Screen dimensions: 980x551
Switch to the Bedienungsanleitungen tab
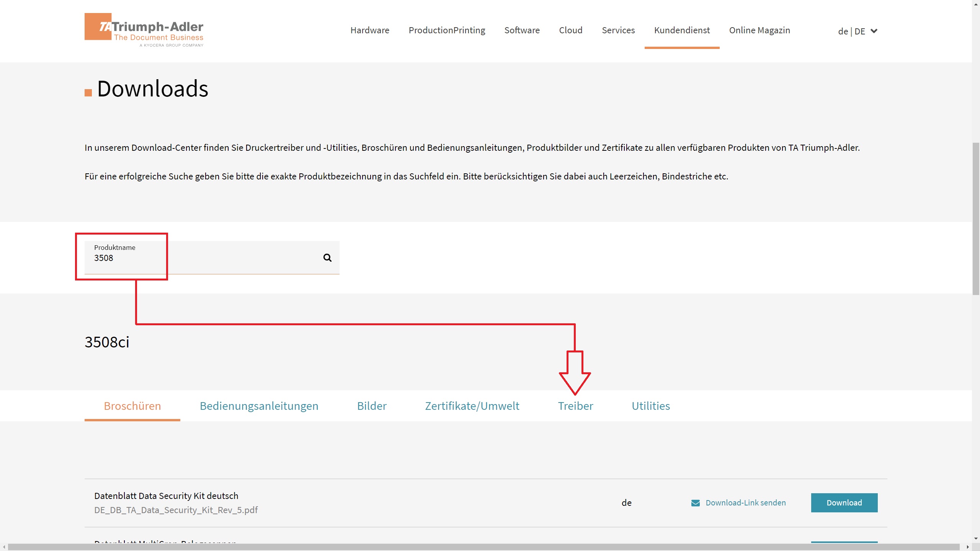point(259,406)
